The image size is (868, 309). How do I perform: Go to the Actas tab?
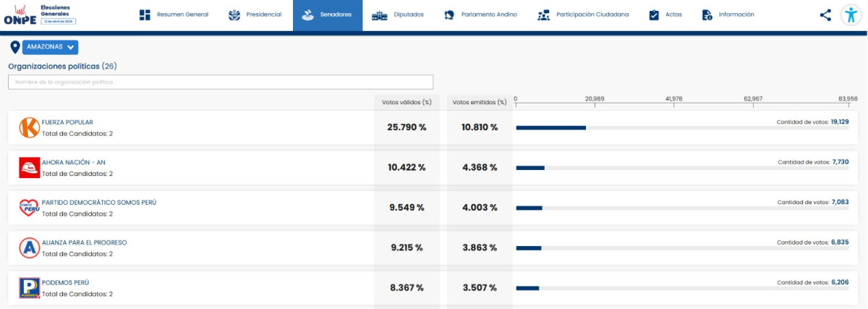pos(666,14)
